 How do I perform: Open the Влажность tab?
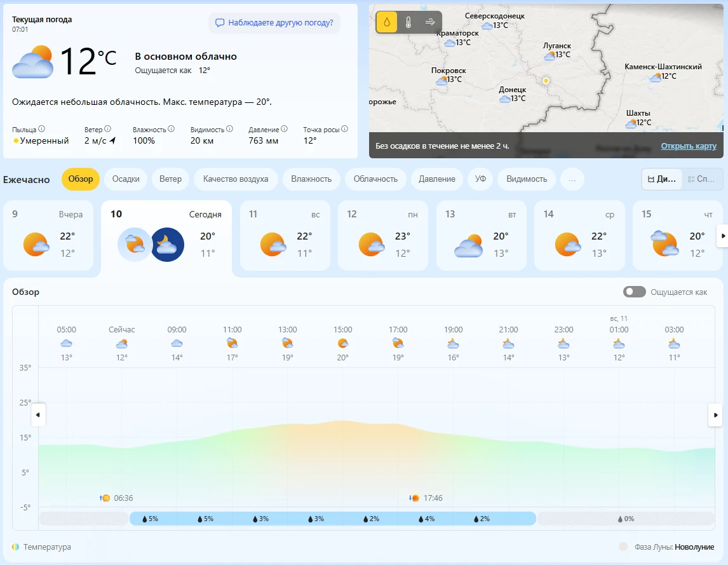(x=311, y=179)
